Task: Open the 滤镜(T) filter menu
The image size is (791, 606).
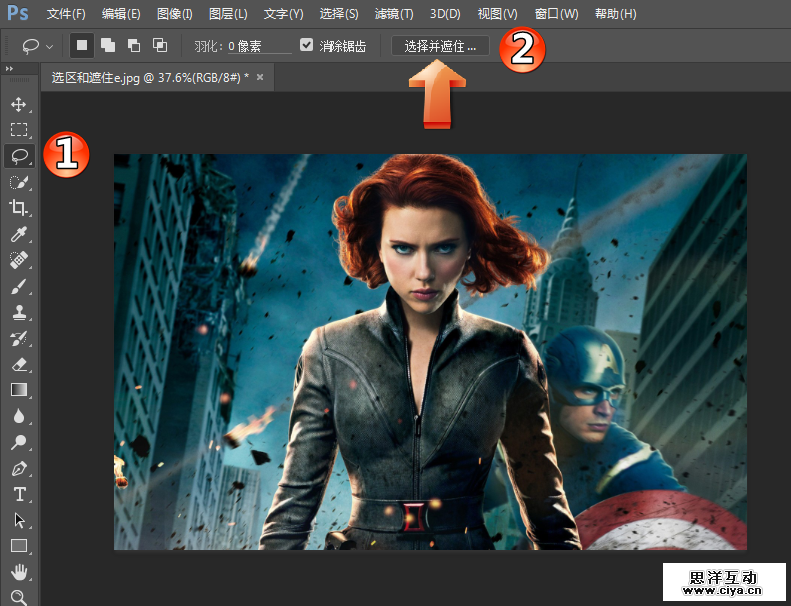Action: point(394,14)
